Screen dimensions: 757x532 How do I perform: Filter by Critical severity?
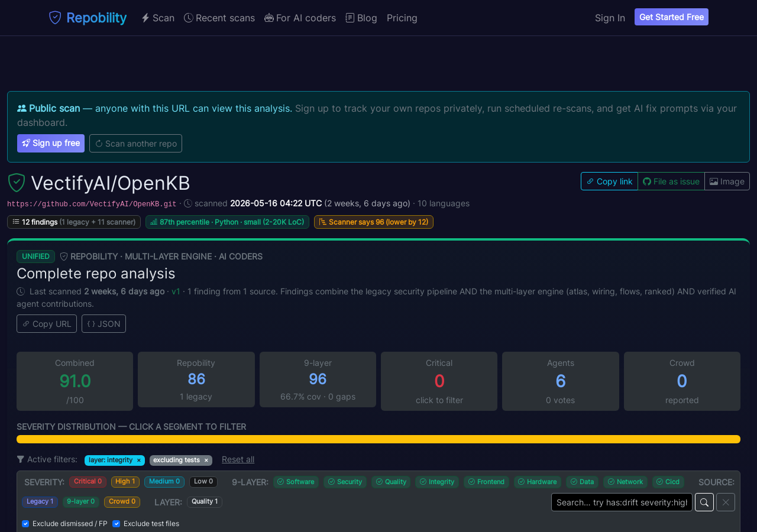(x=88, y=482)
